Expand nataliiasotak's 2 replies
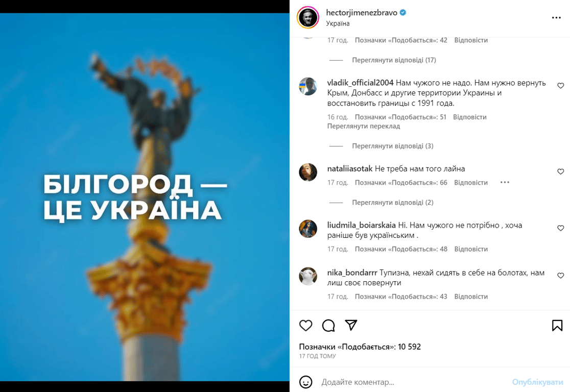 click(393, 202)
